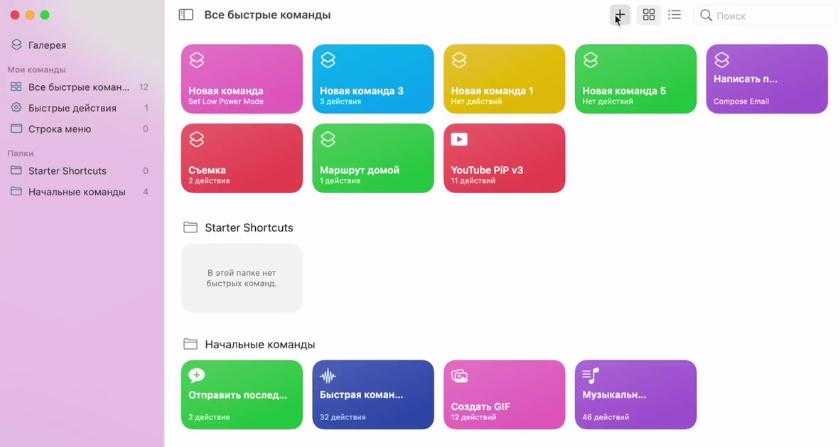The width and height of the screenshot is (840, 447).
Task: Click the music note icon on Музыкальн tile
Action: (x=590, y=376)
